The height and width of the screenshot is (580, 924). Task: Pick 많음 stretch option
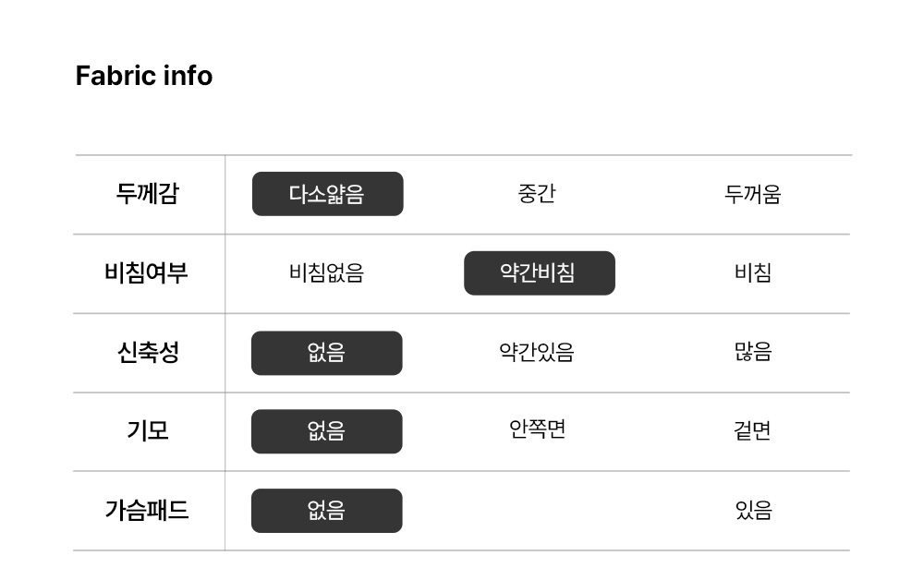click(x=753, y=353)
